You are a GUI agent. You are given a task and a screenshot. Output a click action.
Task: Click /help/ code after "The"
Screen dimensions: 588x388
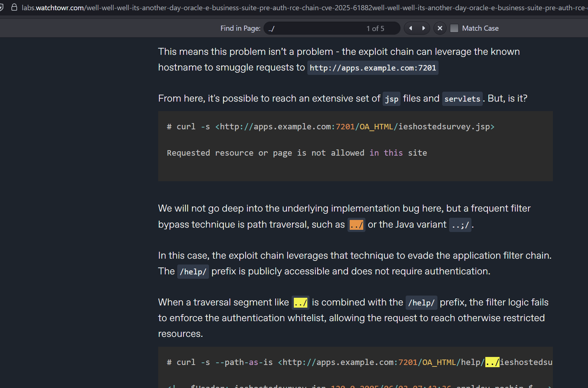[x=193, y=272]
